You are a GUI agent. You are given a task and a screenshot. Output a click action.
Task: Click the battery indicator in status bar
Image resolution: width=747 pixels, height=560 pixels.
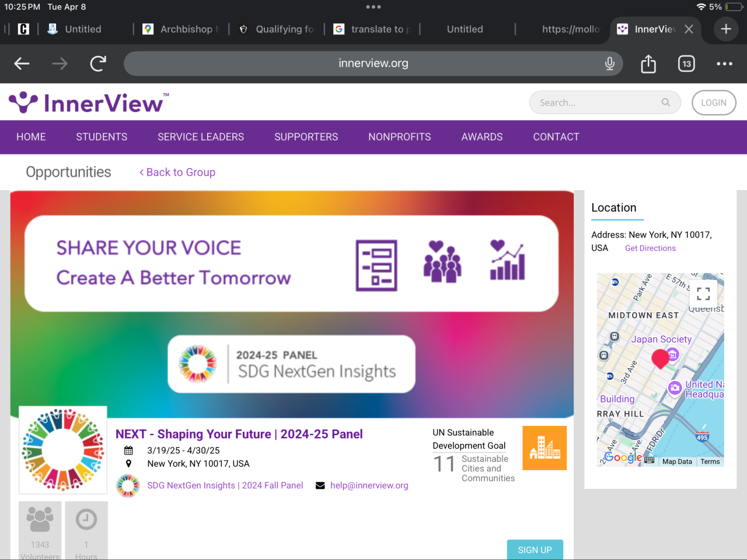(x=734, y=7)
